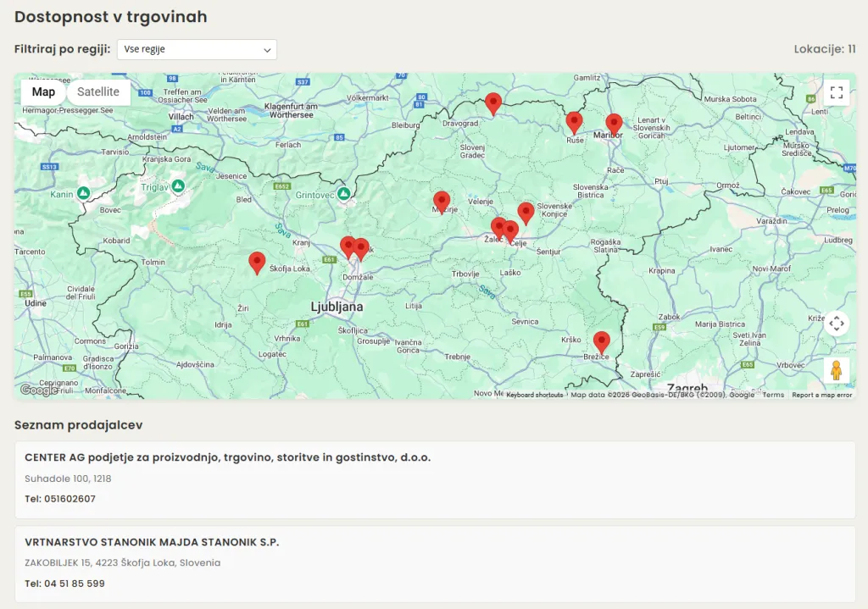The image size is (868, 609).
Task: Click the Google logo on map
Action: 38,390
